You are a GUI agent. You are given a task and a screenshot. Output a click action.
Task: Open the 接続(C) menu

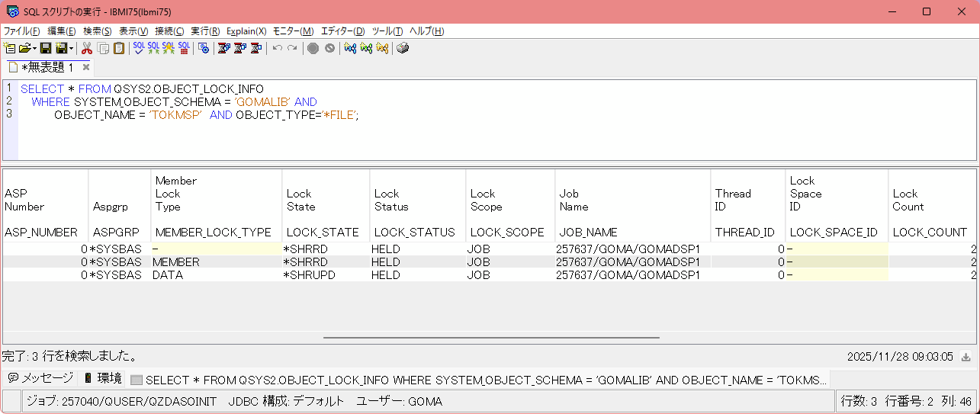point(169,31)
